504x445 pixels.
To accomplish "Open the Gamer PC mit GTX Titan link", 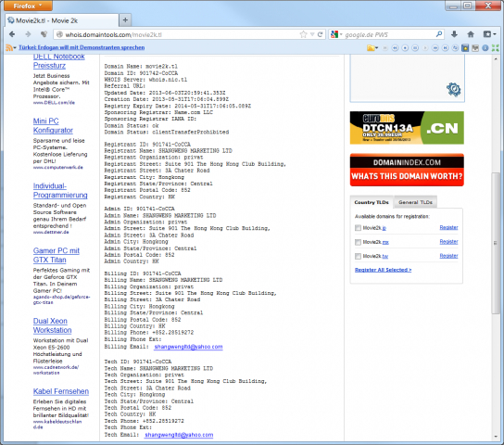I will click(57, 255).
